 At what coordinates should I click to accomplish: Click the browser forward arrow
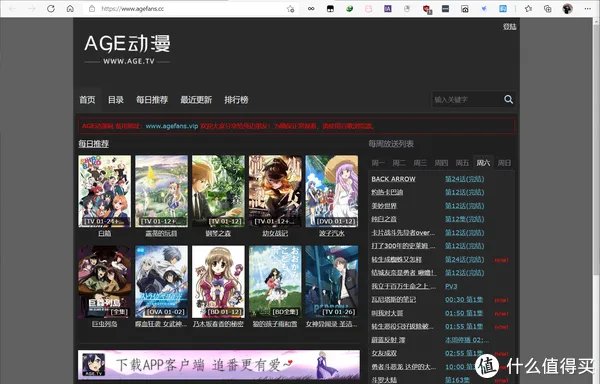coord(32,8)
